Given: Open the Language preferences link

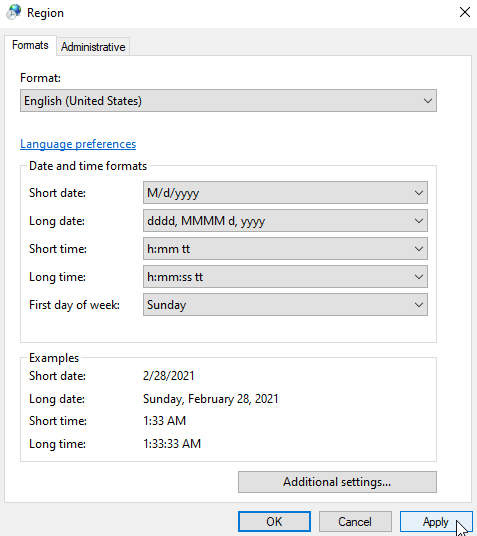Looking at the screenshot, I should coord(78,144).
